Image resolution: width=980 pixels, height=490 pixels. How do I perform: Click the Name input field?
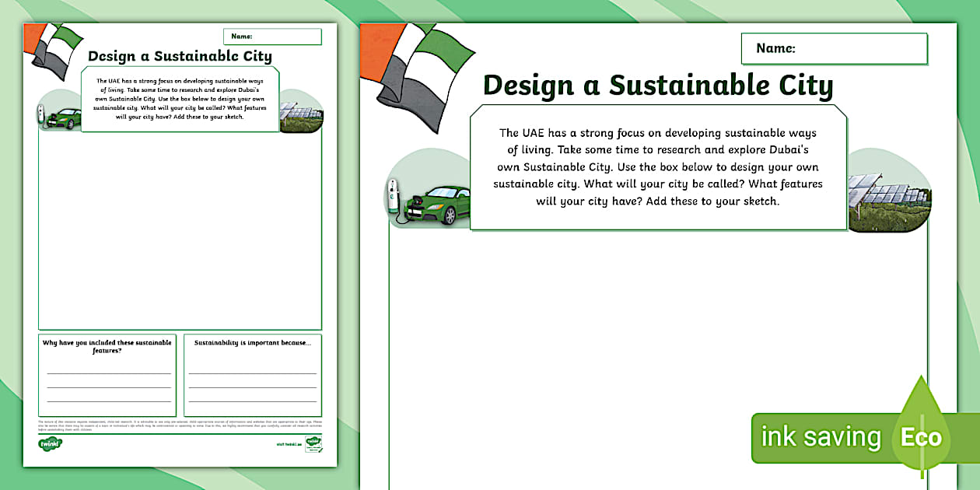coord(835,48)
